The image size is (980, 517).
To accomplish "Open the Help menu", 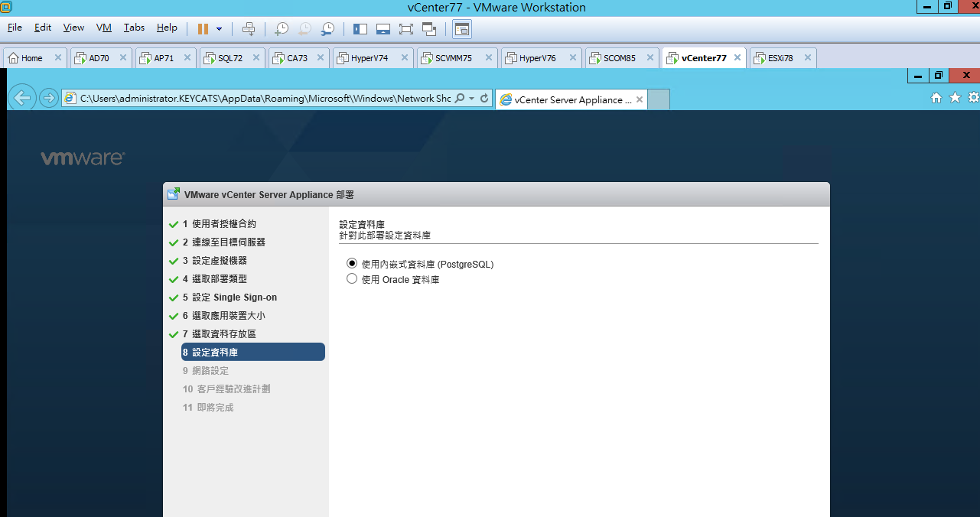I will [x=167, y=28].
